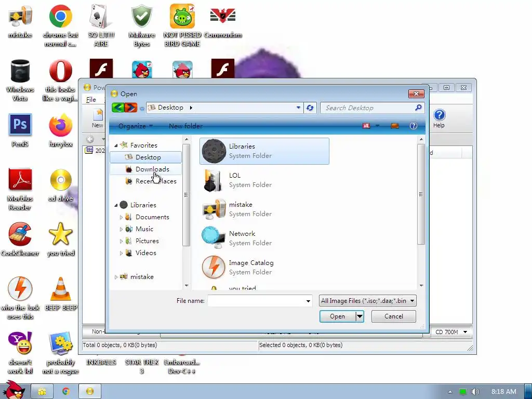Open the chrome but normal desktop icon
The width and height of the screenshot is (532, 399).
click(60, 26)
